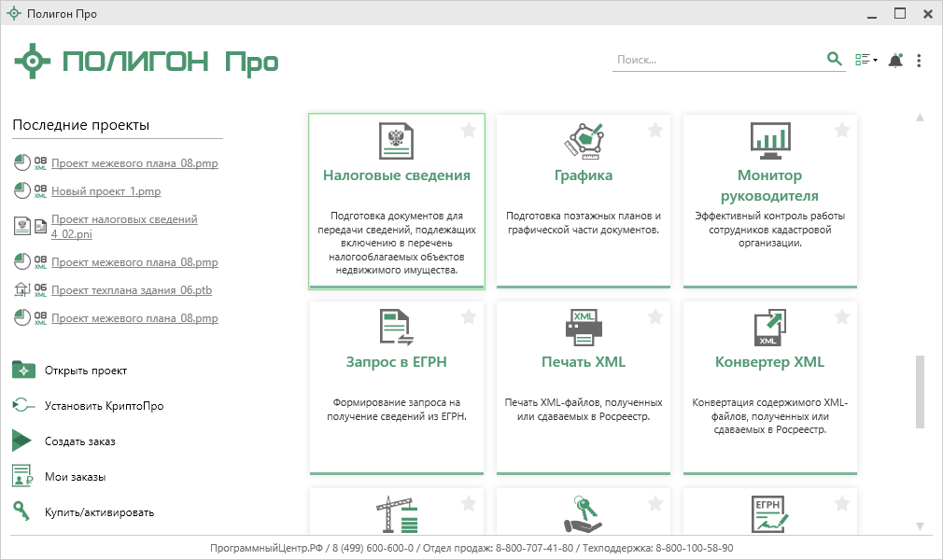Viewport: 943px width, 560px height.
Task: Open Новый проект_1.pmp recent project
Action: coord(106,191)
